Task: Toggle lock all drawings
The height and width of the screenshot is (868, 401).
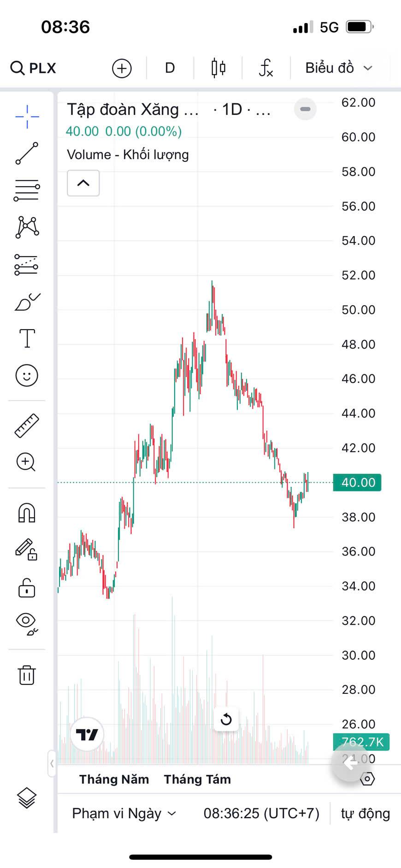Action: click(27, 587)
